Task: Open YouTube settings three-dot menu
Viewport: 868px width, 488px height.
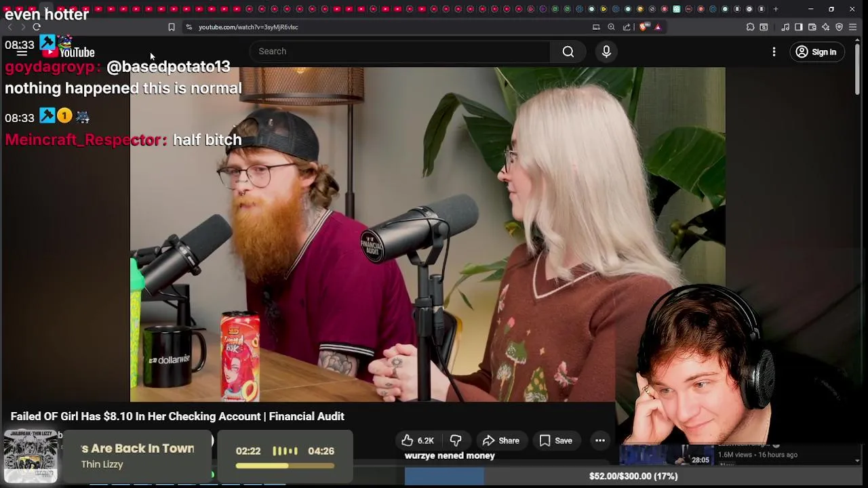Action: coord(774,52)
